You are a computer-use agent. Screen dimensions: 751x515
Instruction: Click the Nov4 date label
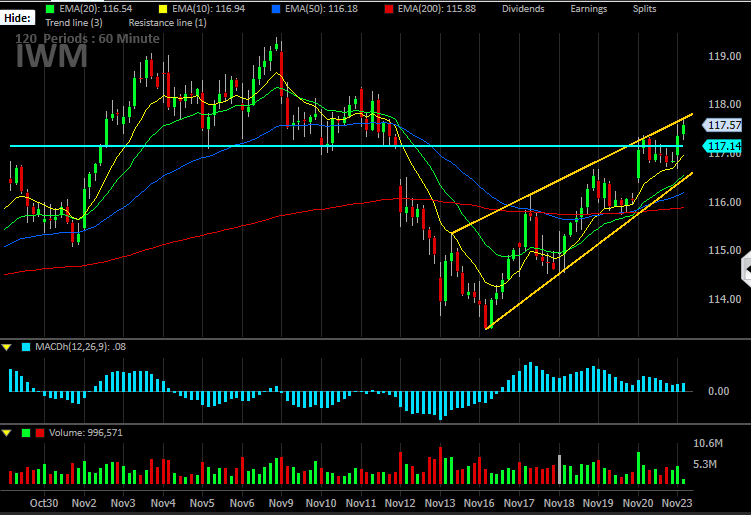[x=163, y=503]
